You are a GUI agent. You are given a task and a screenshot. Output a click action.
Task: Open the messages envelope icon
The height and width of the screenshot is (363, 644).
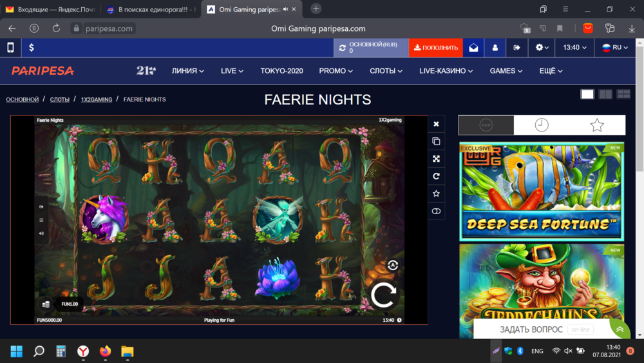point(473,48)
